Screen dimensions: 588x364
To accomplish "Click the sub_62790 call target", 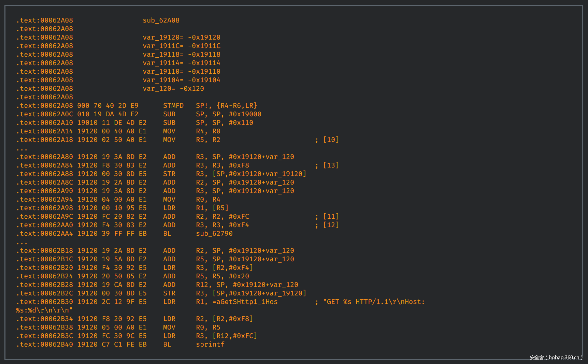I will pyautogui.click(x=214, y=234).
